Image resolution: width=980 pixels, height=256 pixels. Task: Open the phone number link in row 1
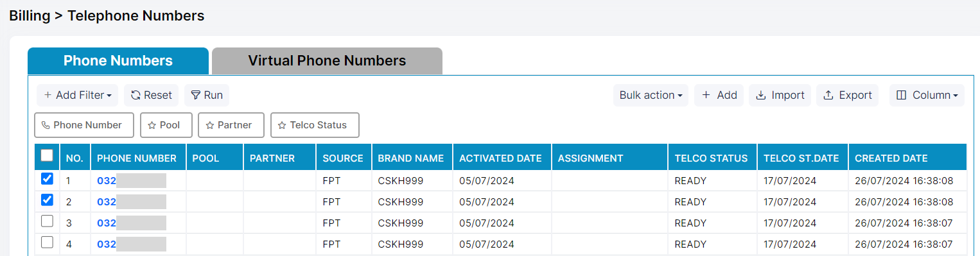coord(131,181)
